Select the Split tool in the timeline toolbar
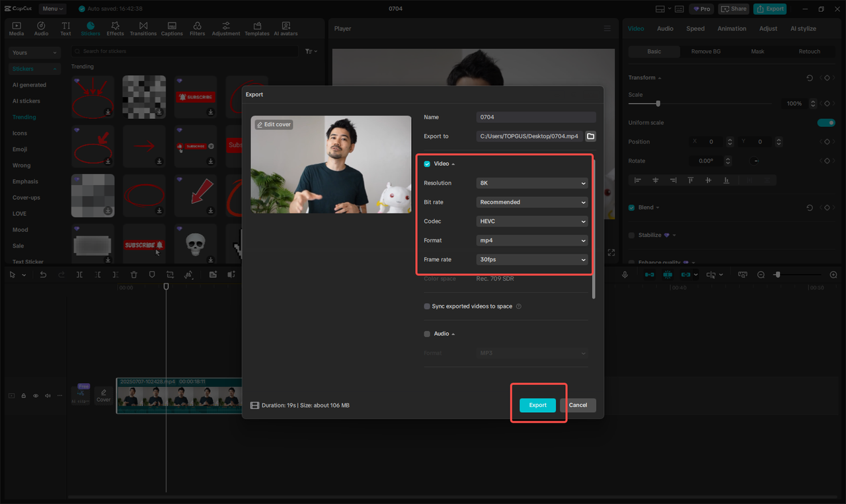Viewport: 846px width, 504px height. 79,274
